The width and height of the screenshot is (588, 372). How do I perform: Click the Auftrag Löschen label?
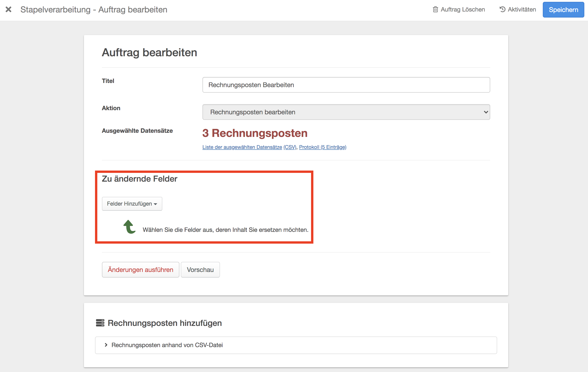[463, 9]
